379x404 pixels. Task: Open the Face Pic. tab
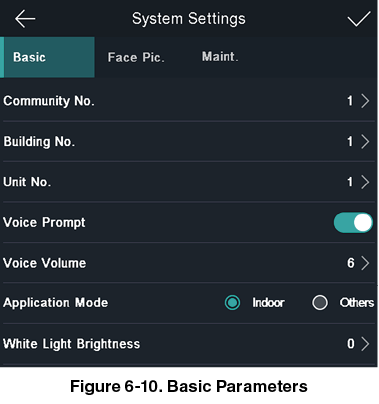136,57
